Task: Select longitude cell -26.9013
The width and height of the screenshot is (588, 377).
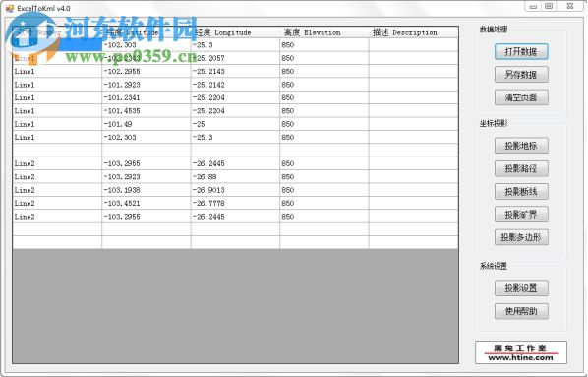Action: pyautogui.click(x=235, y=190)
